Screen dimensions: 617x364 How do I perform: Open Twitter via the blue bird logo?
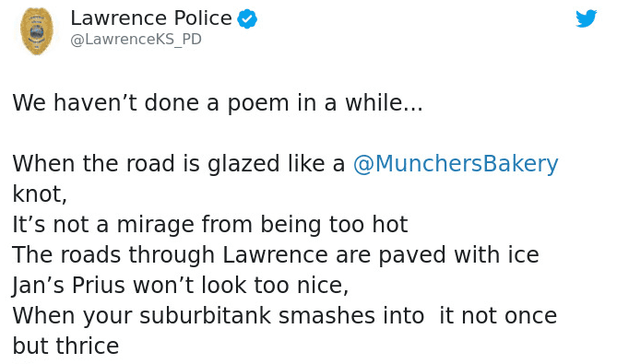586,18
